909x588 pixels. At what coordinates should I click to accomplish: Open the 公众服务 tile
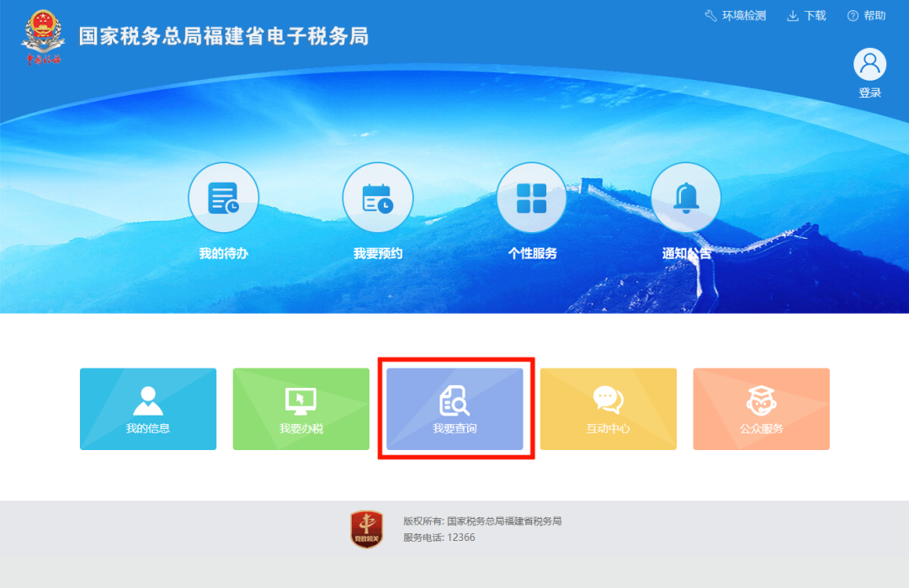click(761, 409)
